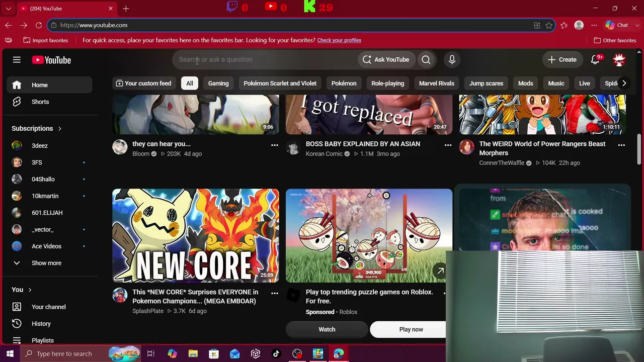Open a new browser tab
Viewport: 644px width, 362px height.
[x=126, y=9]
